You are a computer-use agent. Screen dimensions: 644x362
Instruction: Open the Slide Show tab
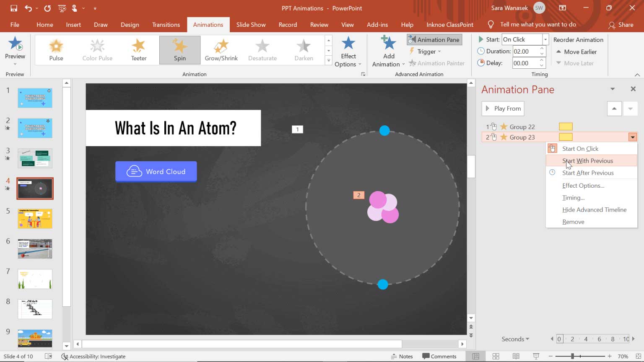click(251, 24)
